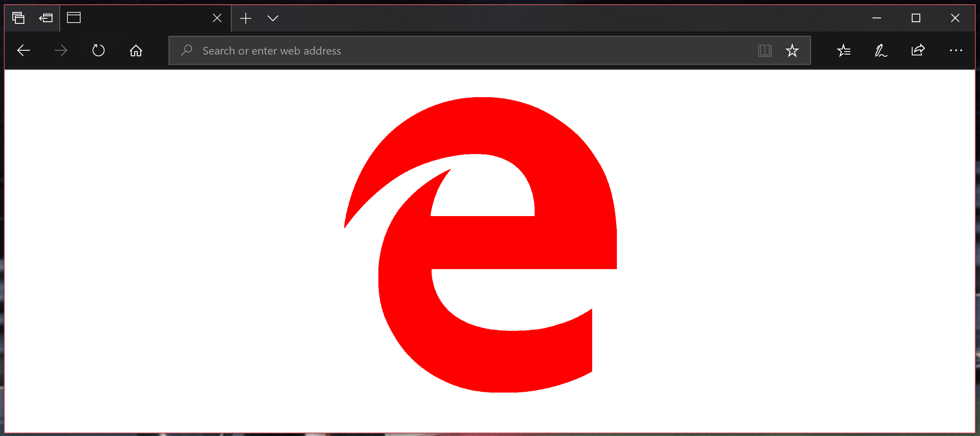Open the Settings and more menu
Image resolution: width=980 pixels, height=436 pixels.
tap(956, 51)
